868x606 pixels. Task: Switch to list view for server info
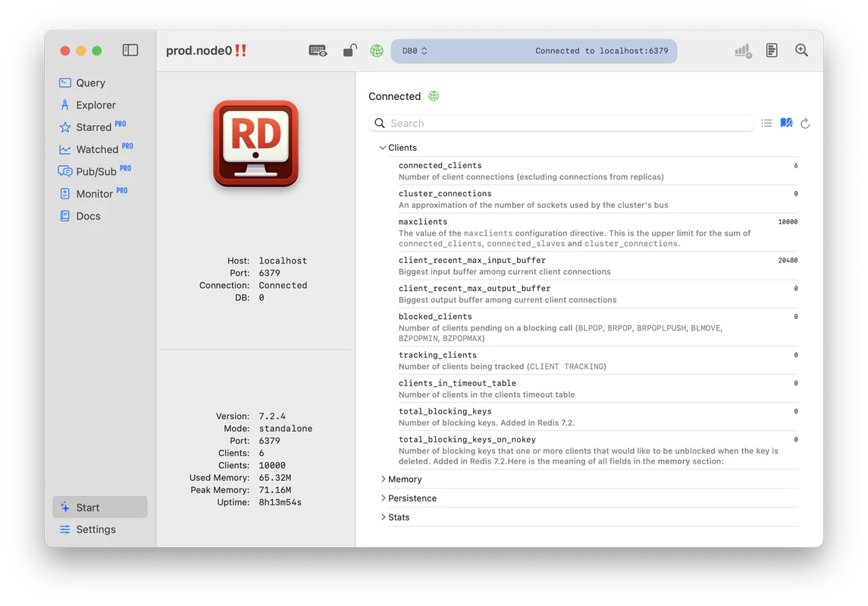(766, 122)
